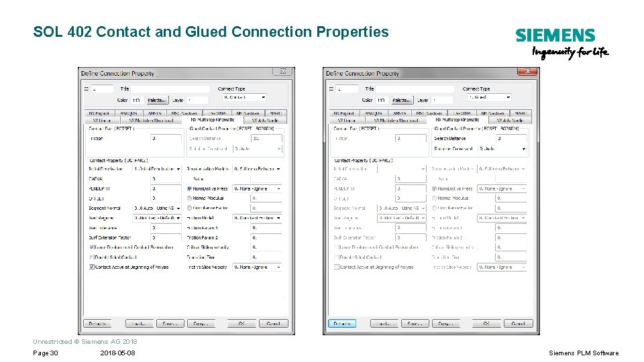Click OK in the Glued dialog
644x362 pixels.
tap(486, 324)
